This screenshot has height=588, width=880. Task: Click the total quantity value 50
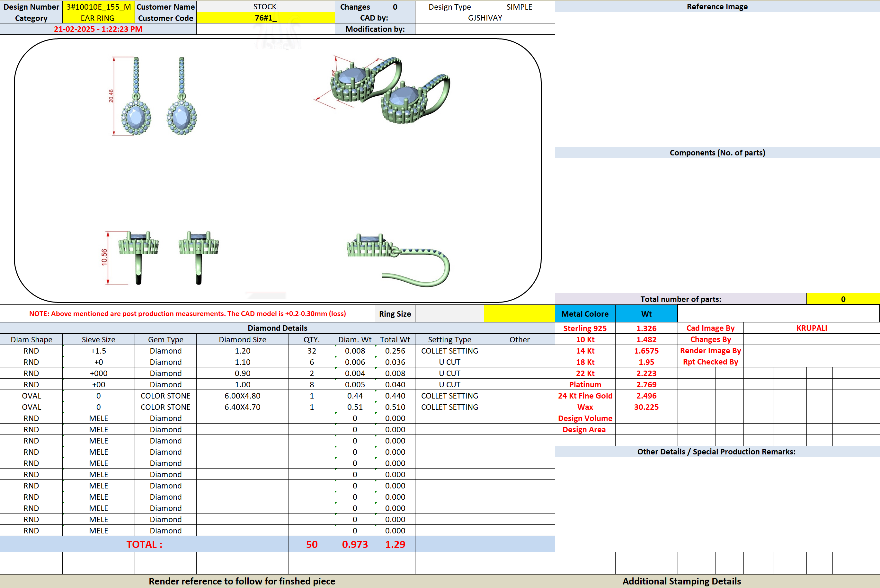point(312,544)
